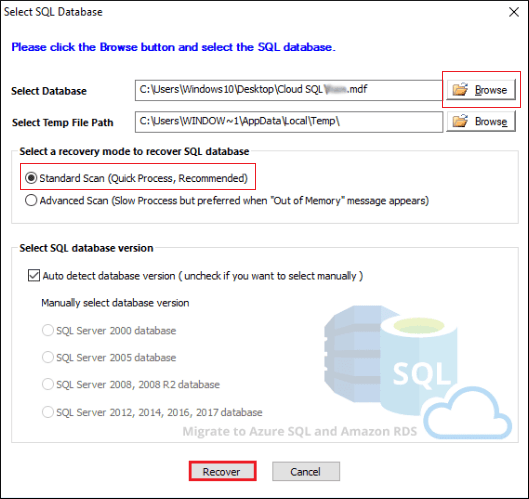The image size is (529, 499).
Task: Close the Select SQL Database dialog
Action: coord(514,12)
